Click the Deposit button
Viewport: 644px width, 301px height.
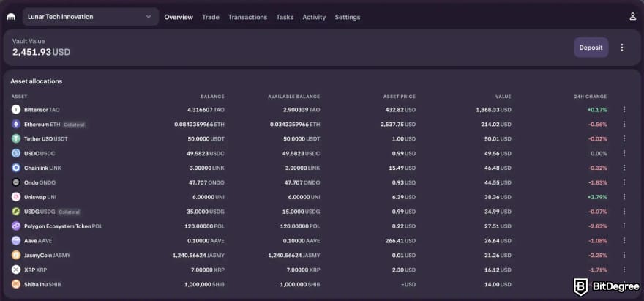coord(591,48)
